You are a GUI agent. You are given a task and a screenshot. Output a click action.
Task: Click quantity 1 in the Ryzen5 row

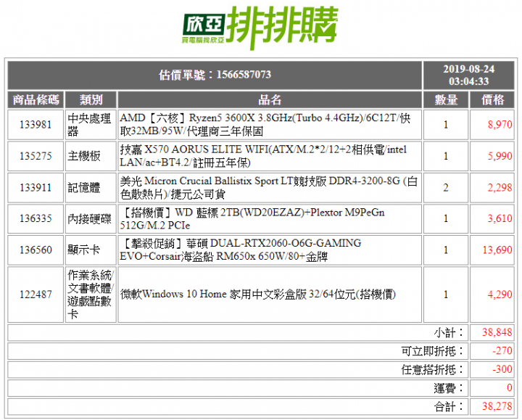[x=446, y=125]
